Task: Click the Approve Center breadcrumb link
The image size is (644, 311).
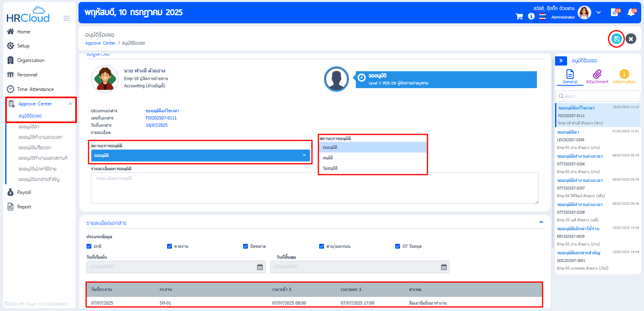Action: click(x=100, y=43)
